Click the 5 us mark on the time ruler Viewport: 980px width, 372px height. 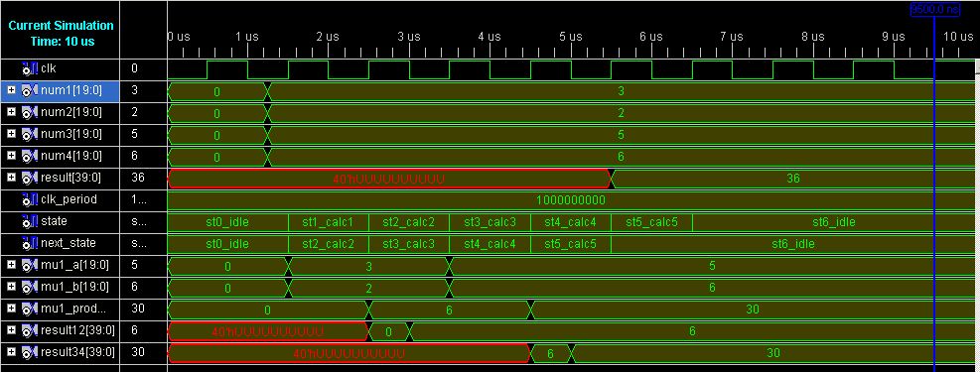pos(571,37)
